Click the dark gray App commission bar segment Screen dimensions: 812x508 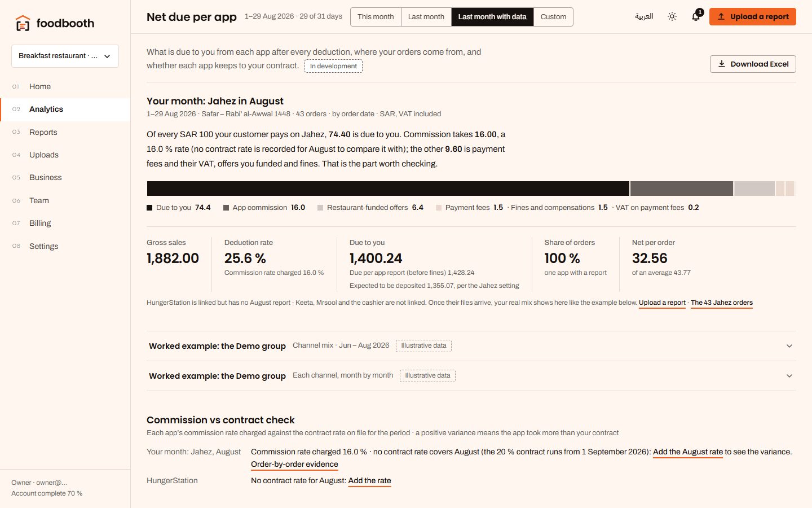pos(682,189)
